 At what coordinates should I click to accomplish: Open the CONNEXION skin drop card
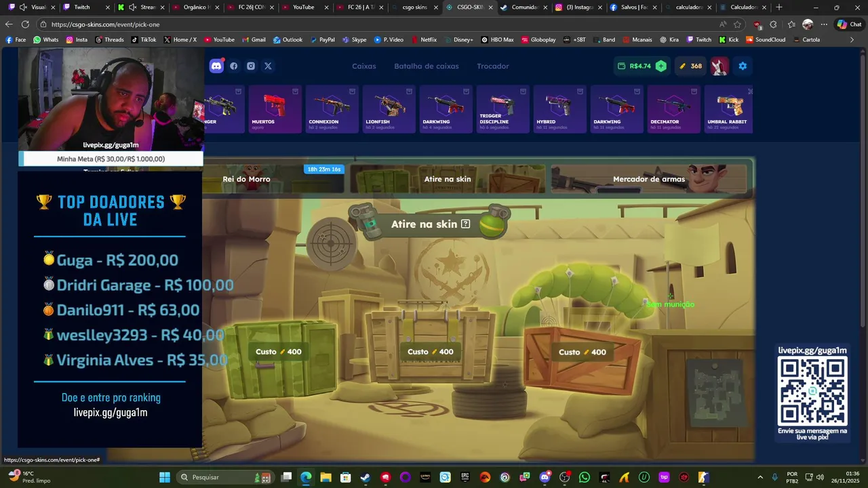(x=332, y=109)
